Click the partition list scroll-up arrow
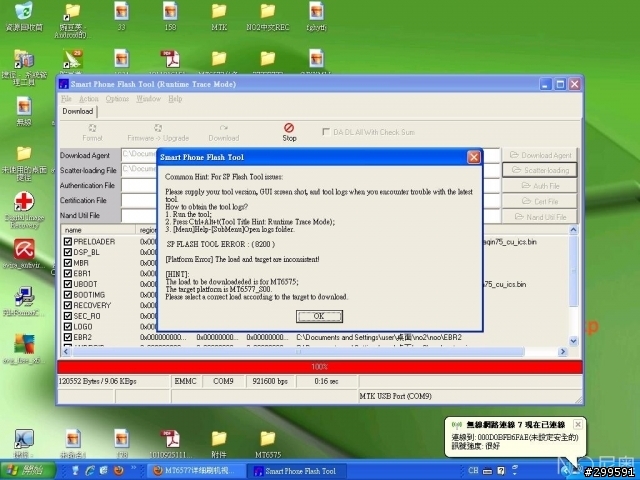Image resolution: width=640 pixels, height=480 pixels. (x=573, y=230)
